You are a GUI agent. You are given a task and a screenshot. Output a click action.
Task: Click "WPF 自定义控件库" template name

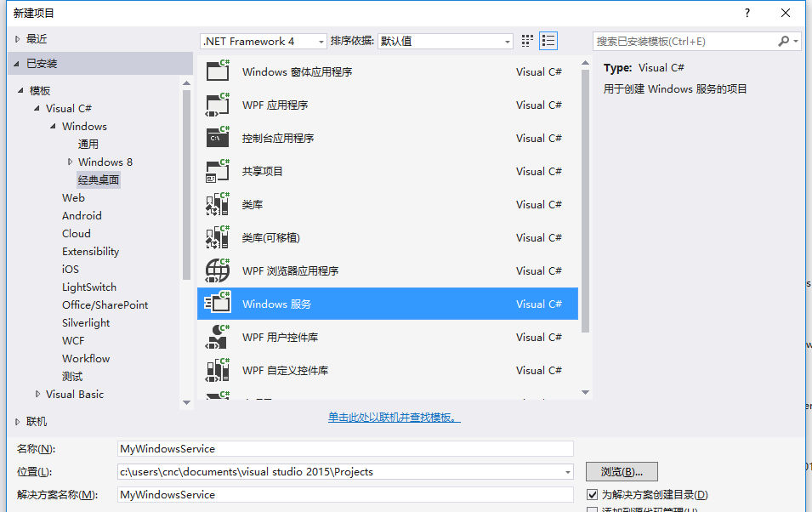point(285,370)
